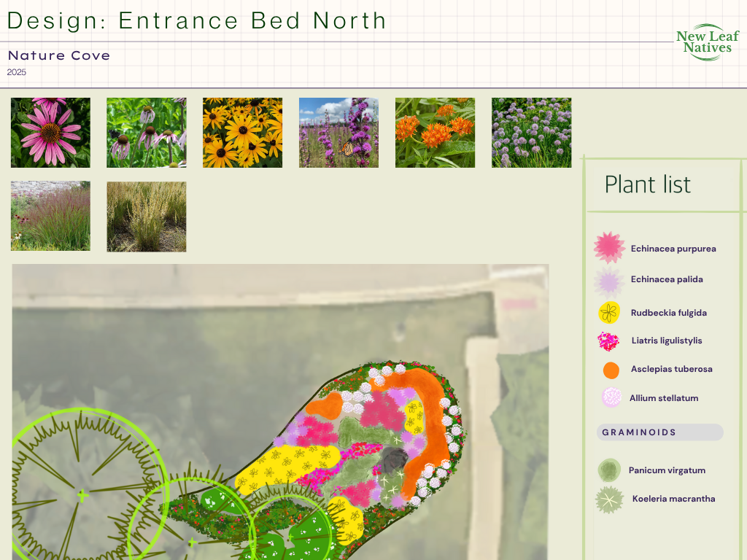The width and height of the screenshot is (747, 560).
Task: Click the New Leaf Natives logo
Action: click(x=708, y=42)
